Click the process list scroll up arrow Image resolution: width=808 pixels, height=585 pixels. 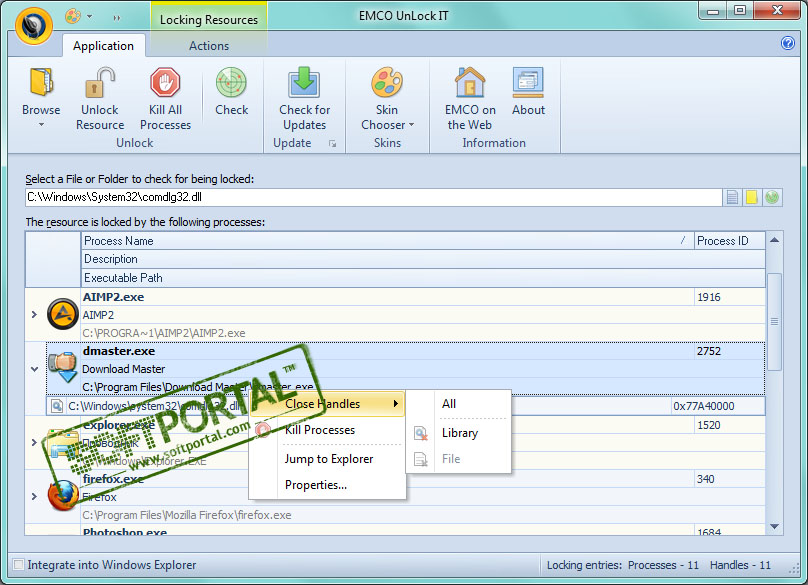(775, 240)
